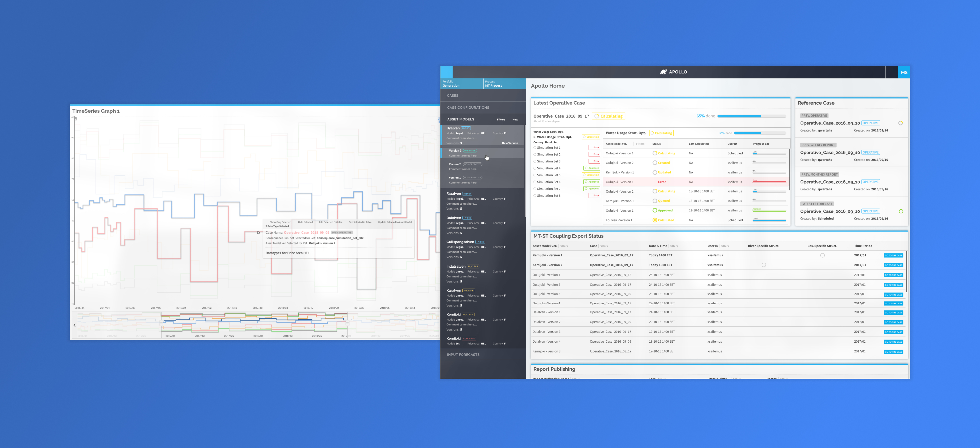This screenshot has width=980, height=448.
Task: Expand the CASES sidebar section
Action: pos(483,96)
